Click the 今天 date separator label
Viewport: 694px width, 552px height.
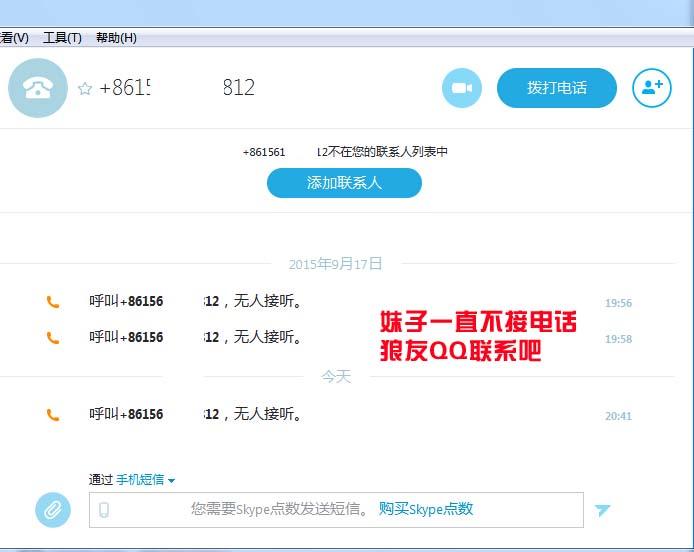(336, 377)
